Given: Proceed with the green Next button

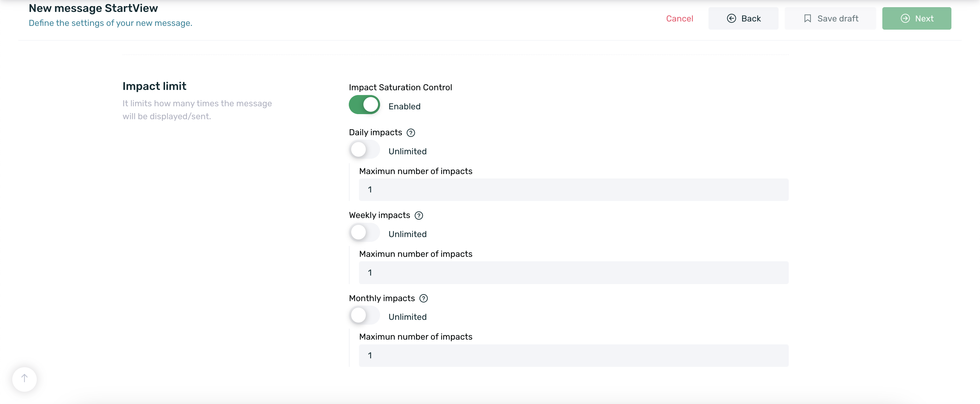Looking at the screenshot, I should tap(916, 18).
